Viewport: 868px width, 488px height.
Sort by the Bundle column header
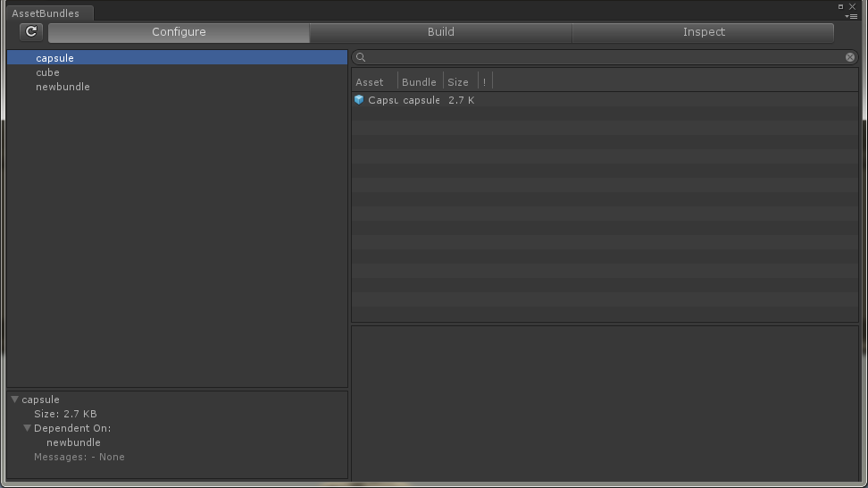419,82
